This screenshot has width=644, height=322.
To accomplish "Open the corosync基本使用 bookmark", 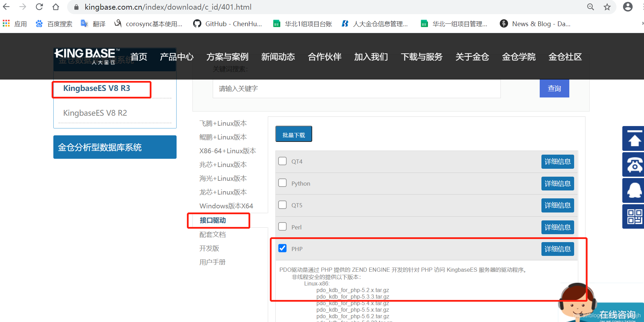I will pos(148,24).
